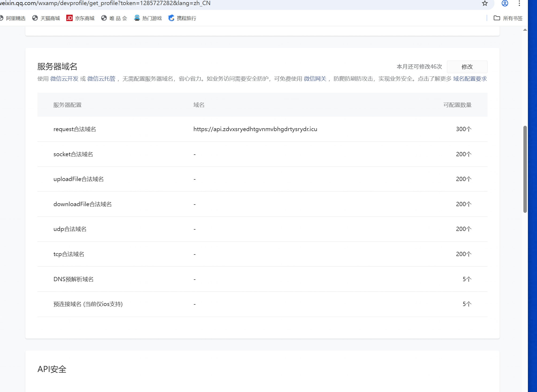Click the 修改 button

point(467,67)
